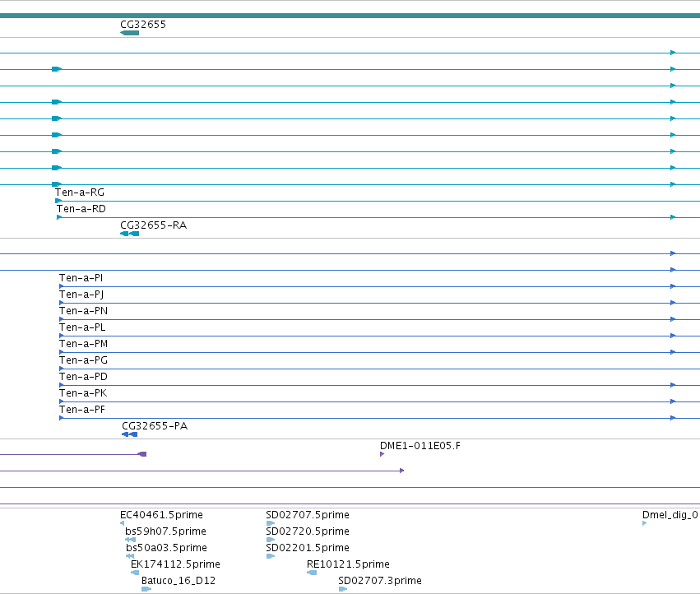Select the Ten-a-PJ protein label
Screen dimensions: 700x594
click(81, 295)
